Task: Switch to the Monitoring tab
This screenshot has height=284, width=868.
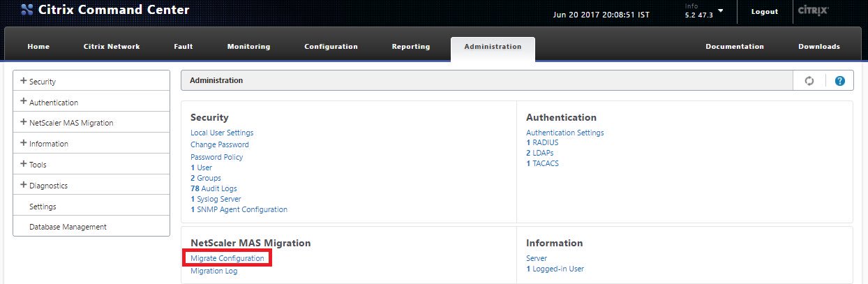Action: [x=248, y=47]
